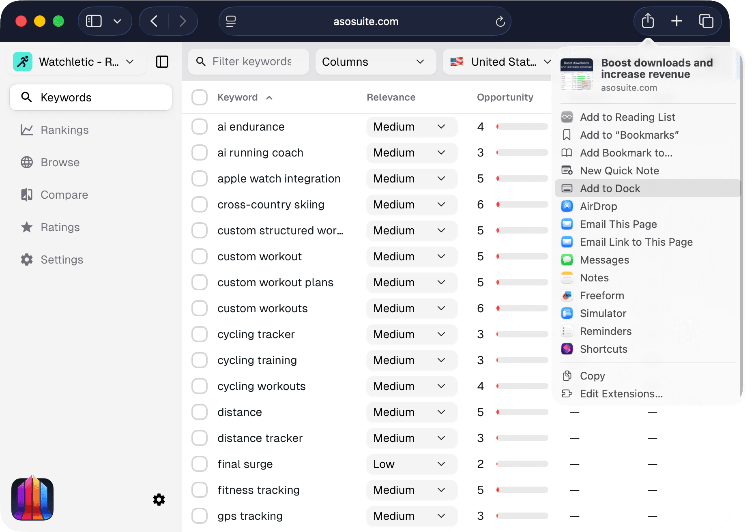This screenshot has width=756, height=532.
Task: Click the Safari share icon
Action: [648, 21]
